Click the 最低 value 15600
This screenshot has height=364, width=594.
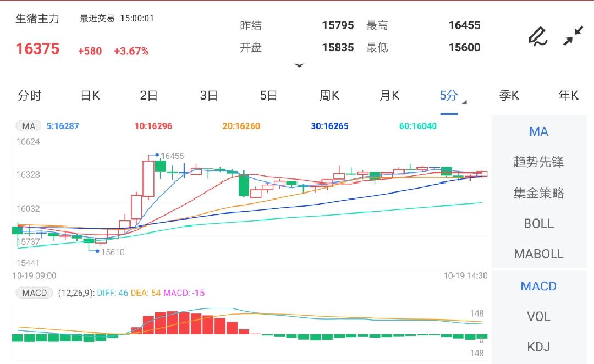[464, 47]
